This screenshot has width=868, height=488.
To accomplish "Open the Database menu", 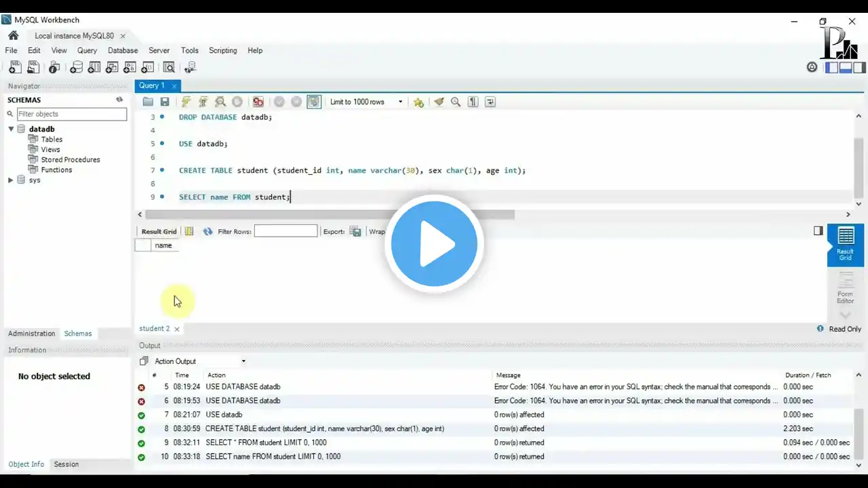I will coord(123,50).
